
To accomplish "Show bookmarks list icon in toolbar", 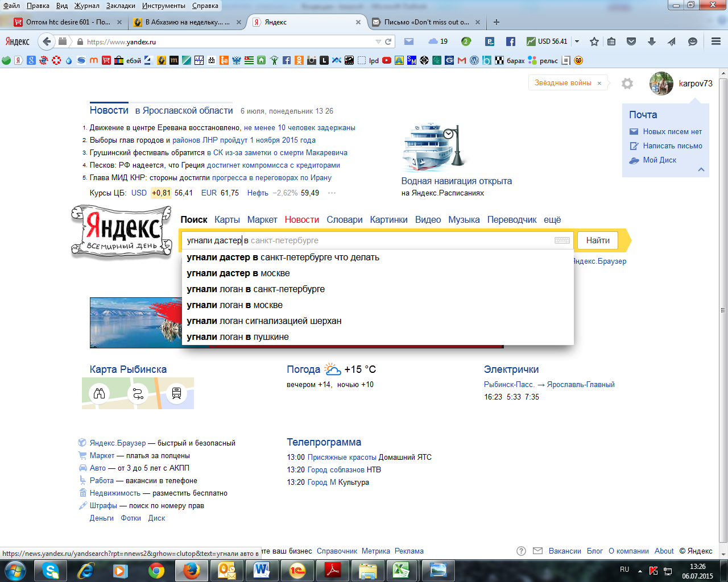I will pos(611,41).
